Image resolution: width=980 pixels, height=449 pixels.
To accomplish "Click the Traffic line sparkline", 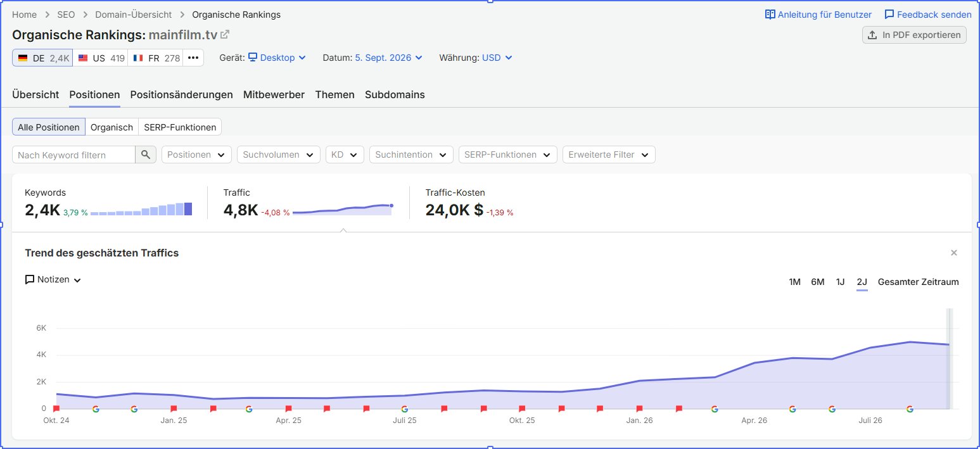I will pyautogui.click(x=343, y=210).
